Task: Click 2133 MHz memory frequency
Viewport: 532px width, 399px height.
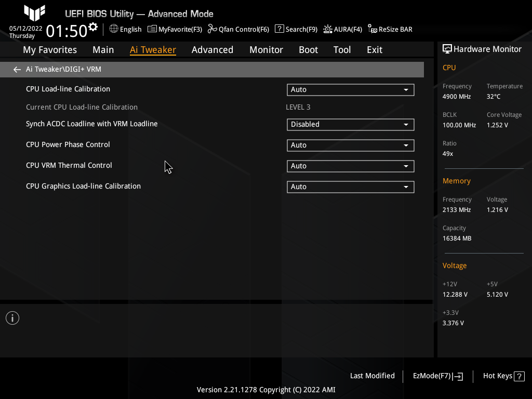Action: [456, 210]
